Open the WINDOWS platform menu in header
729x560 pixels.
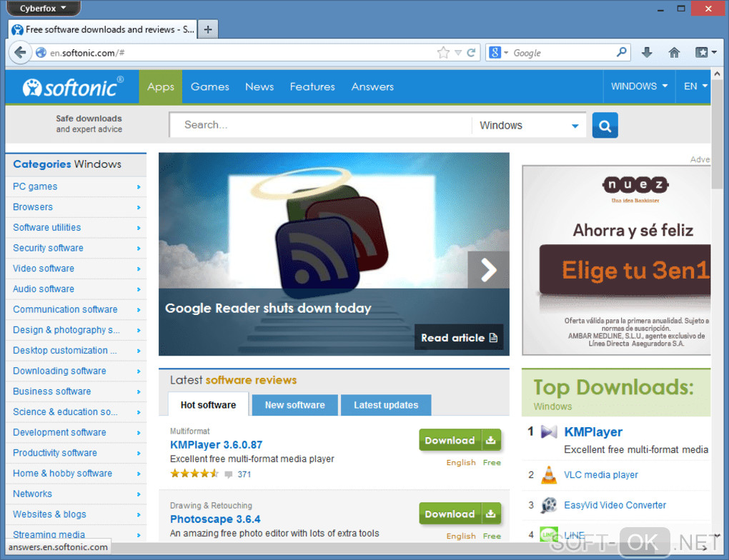coord(639,86)
